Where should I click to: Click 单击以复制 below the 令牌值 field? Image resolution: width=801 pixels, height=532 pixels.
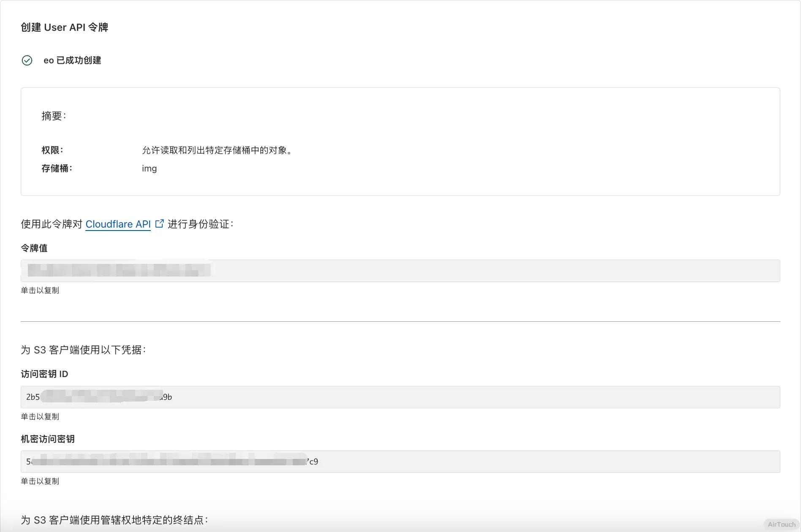coord(40,290)
